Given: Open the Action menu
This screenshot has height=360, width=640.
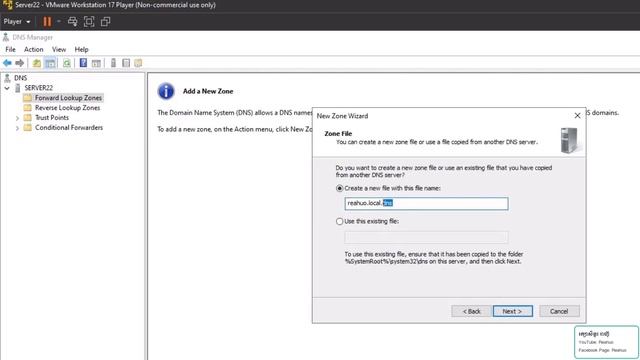Looking at the screenshot, I should 33,49.
